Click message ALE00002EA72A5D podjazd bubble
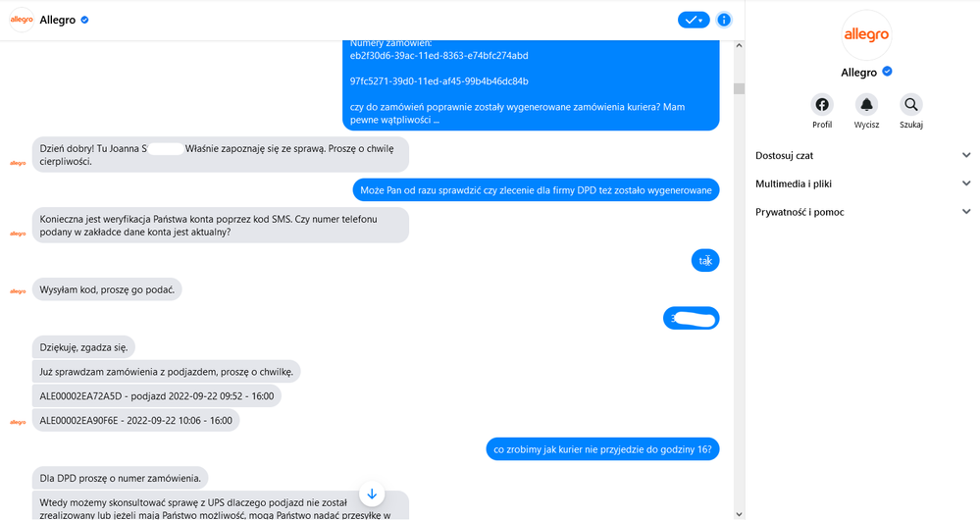 point(156,396)
